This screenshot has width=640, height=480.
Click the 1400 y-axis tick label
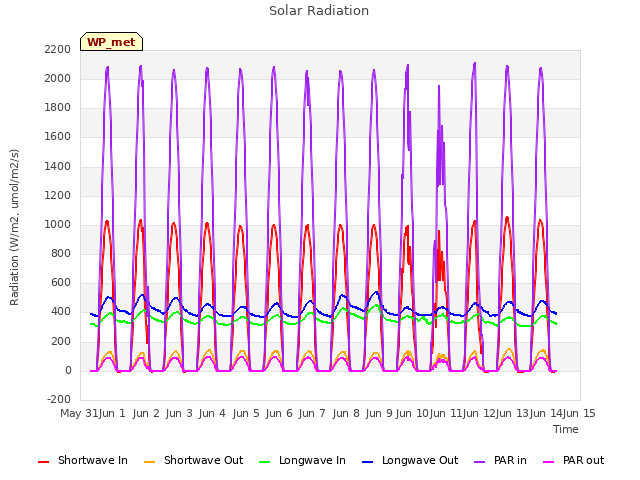click(58, 166)
